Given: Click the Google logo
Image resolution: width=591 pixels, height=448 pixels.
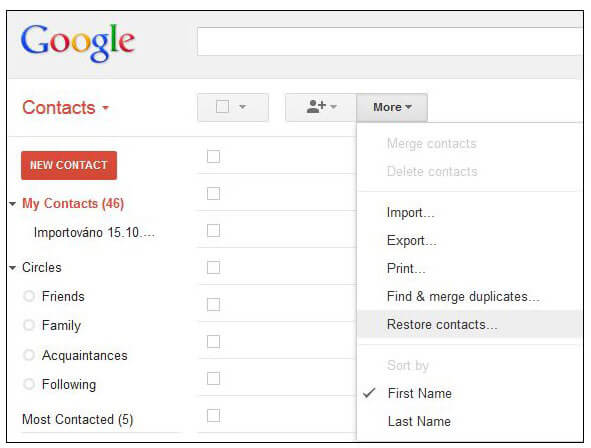Looking at the screenshot, I should [x=78, y=42].
